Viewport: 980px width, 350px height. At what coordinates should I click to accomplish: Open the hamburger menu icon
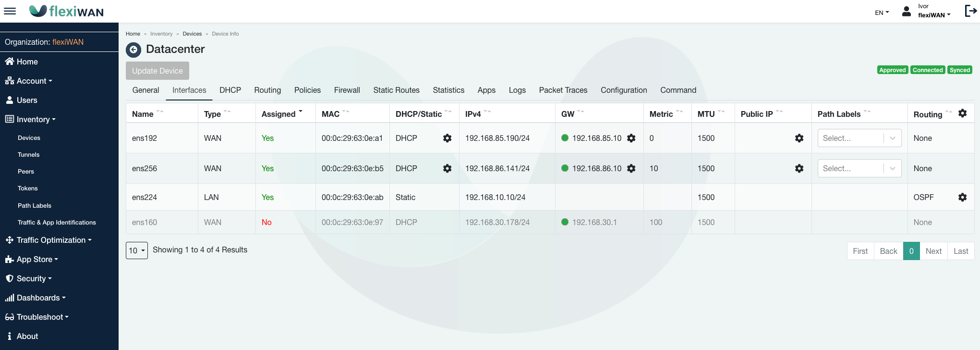tap(10, 11)
